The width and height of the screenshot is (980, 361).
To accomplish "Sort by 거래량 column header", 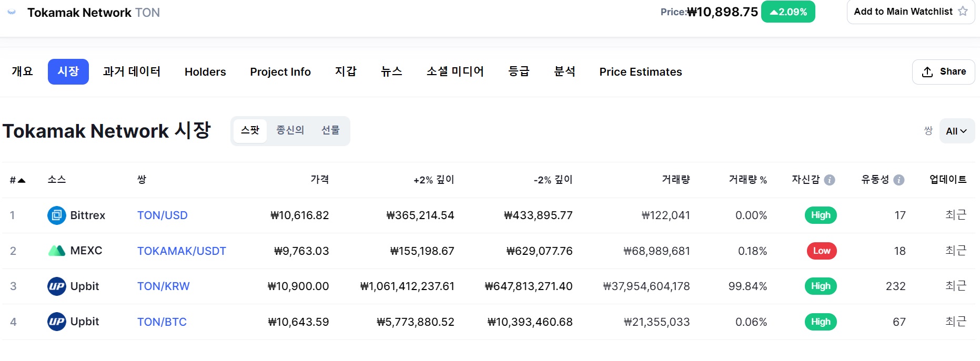I will pos(676,180).
